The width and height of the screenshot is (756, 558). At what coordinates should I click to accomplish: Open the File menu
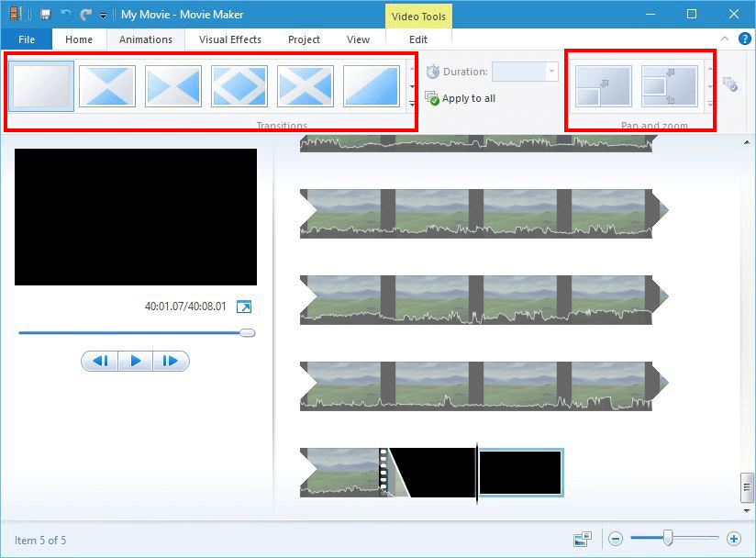point(27,39)
